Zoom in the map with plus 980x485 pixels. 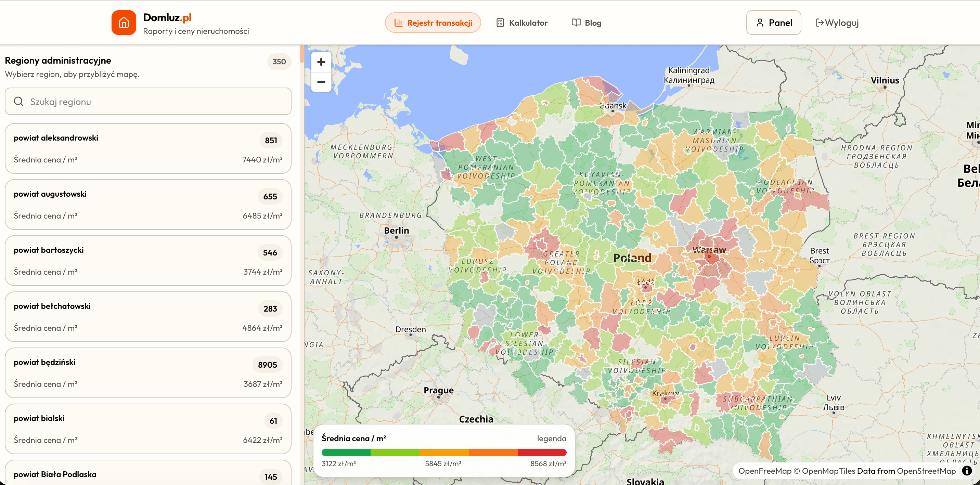coord(321,62)
